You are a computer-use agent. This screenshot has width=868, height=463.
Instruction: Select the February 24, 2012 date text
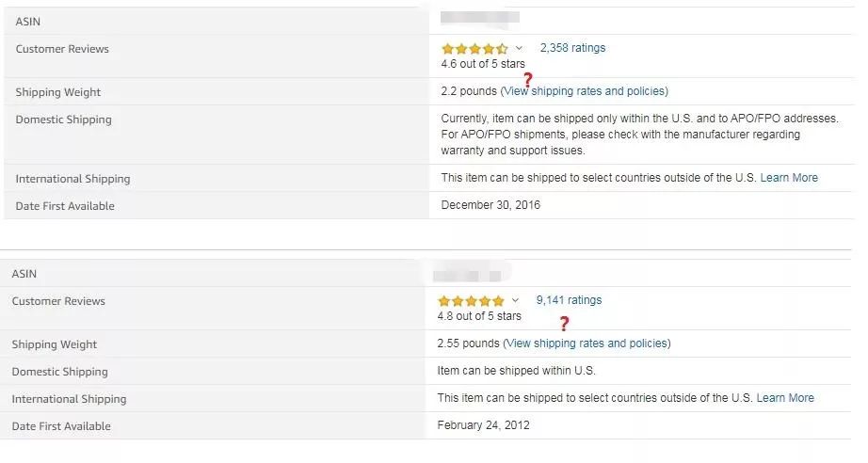483,425
